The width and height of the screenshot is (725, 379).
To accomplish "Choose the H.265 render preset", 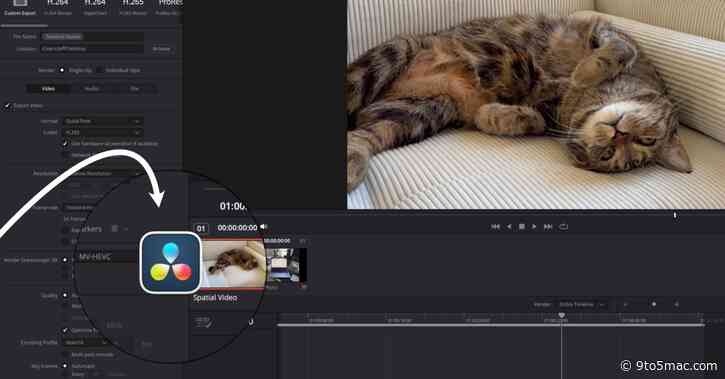I will [x=133, y=8].
